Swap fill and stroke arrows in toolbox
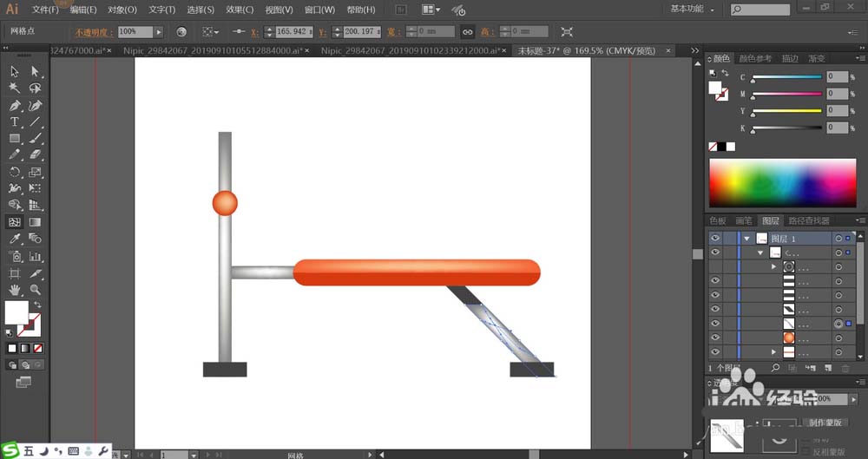 [x=37, y=305]
